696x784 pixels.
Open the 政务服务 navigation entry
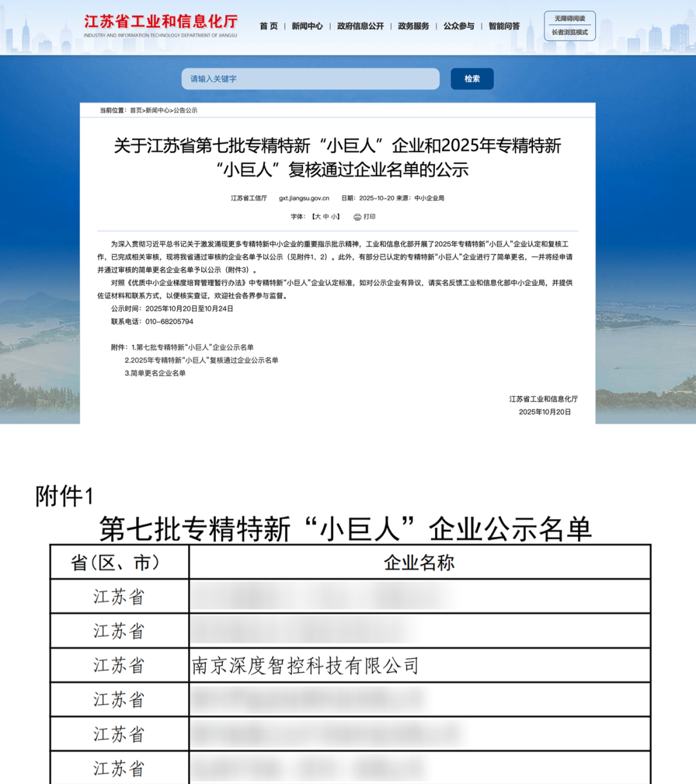pyautogui.click(x=412, y=26)
